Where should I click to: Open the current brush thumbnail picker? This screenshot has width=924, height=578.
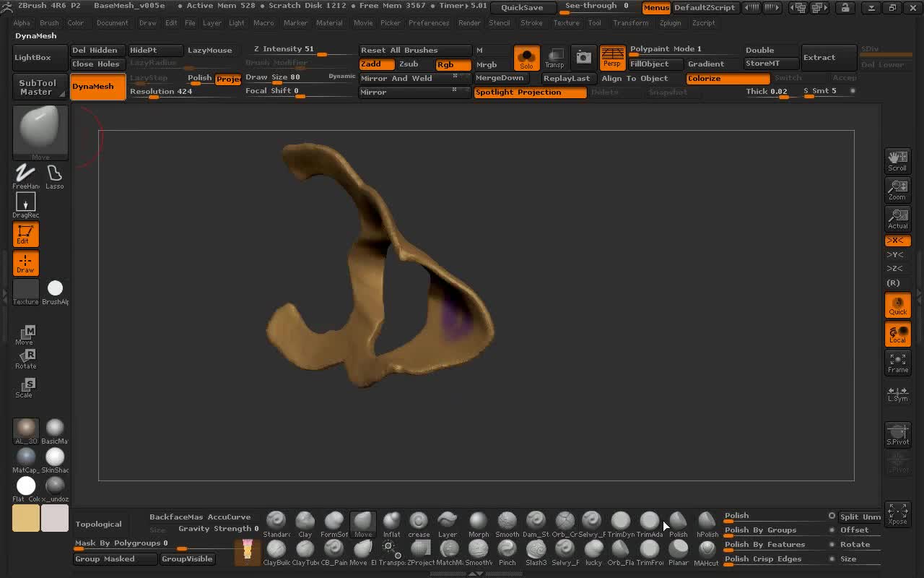point(40,132)
